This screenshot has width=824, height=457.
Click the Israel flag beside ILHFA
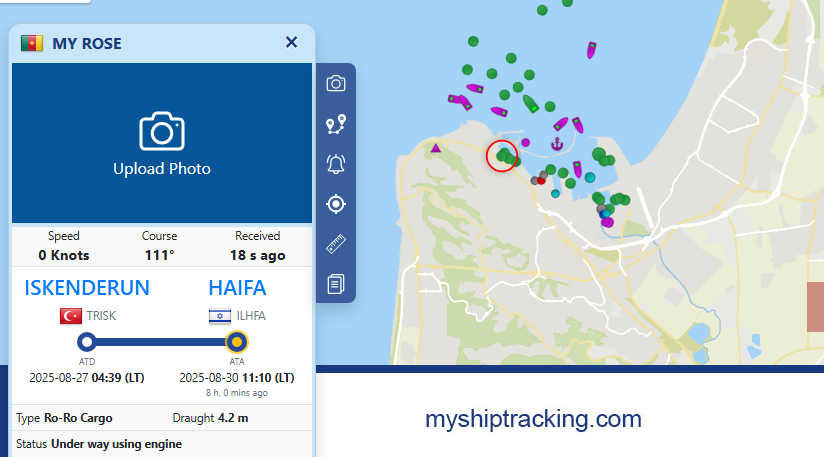[x=219, y=316]
